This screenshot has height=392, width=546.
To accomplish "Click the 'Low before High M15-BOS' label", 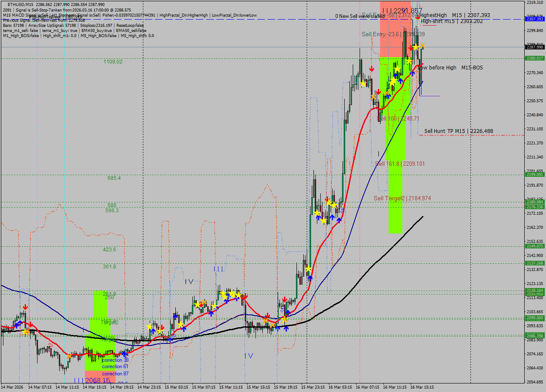I will click(450, 67).
